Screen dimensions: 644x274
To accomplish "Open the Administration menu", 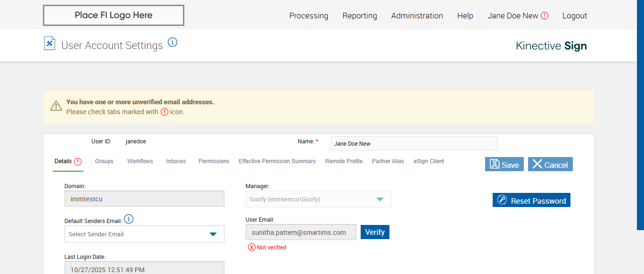I will click(x=417, y=16).
